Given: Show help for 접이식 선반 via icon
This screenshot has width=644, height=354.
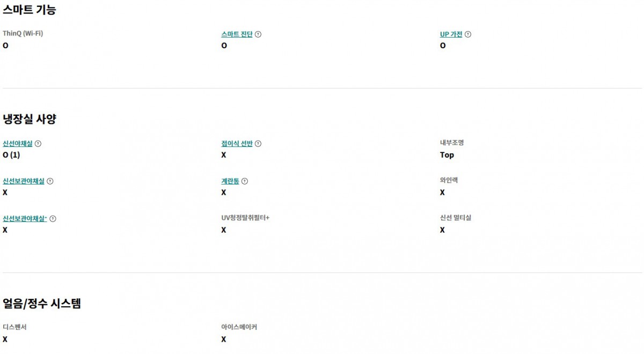Looking at the screenshot, I should click(x=258, y=144).
